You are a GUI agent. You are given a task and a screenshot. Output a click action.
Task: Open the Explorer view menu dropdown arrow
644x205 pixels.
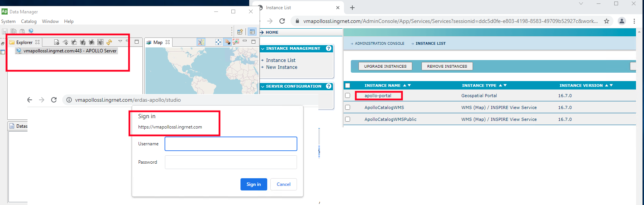click(x=120, y=41)
